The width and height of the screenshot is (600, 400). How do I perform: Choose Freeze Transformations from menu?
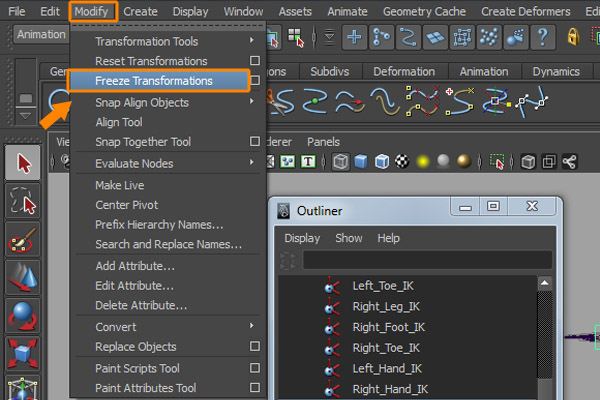(159, 81)
